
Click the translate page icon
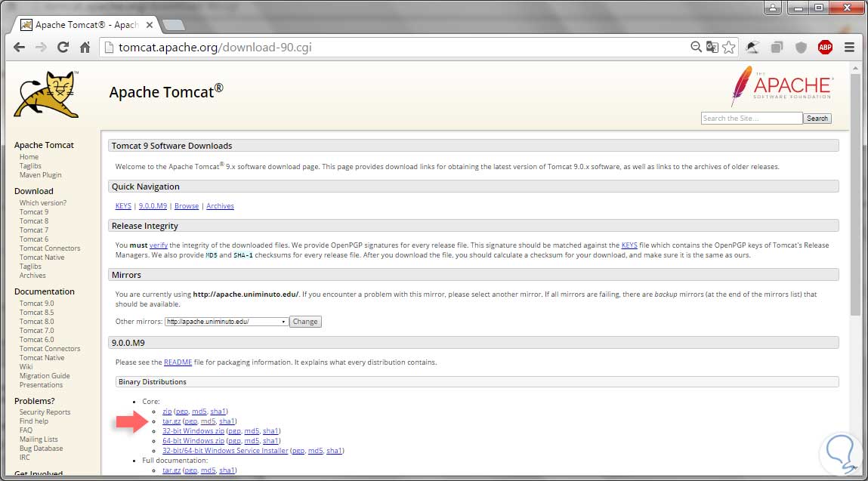(x=712, y=47)
